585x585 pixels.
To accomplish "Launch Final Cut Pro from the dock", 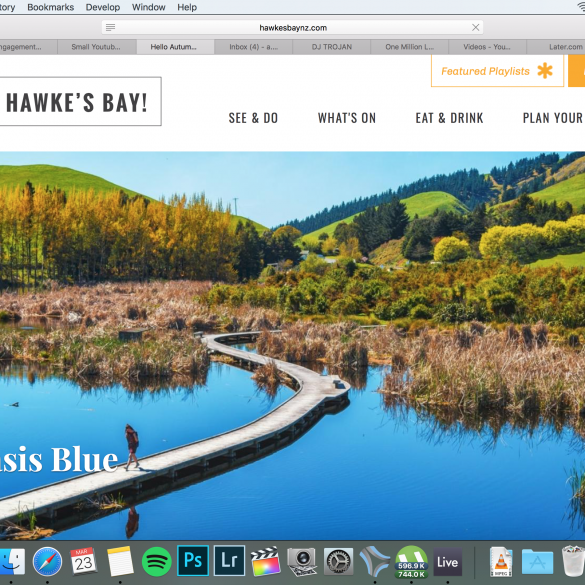I will [266, 561].
